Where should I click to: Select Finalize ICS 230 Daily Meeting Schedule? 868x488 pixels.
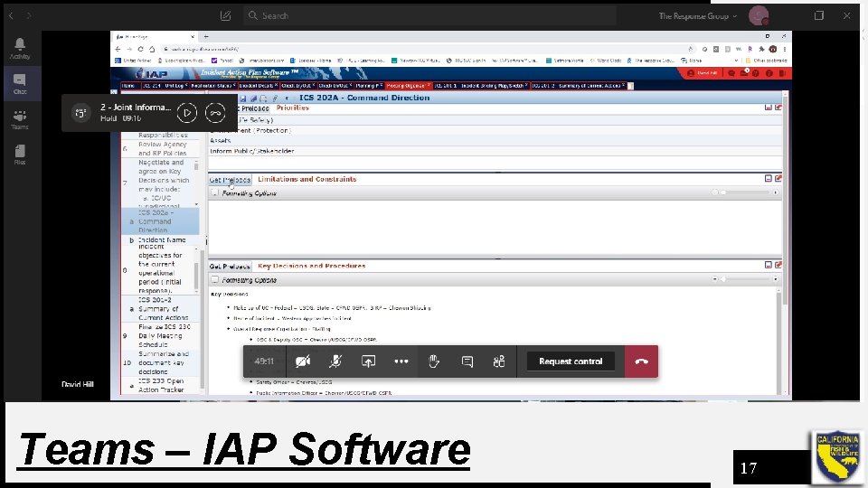(161, 335)
